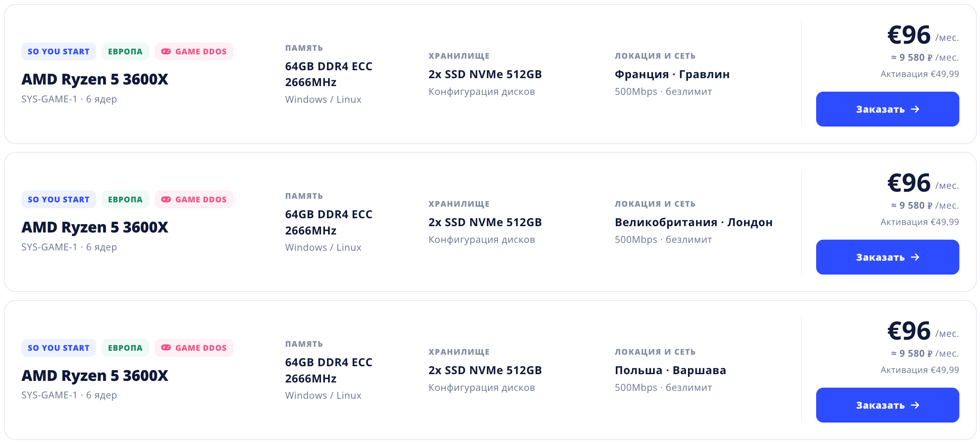
Task: Open Конфигурация дисков for the London server
Action: pyautogui.click(x=482, y=240)
